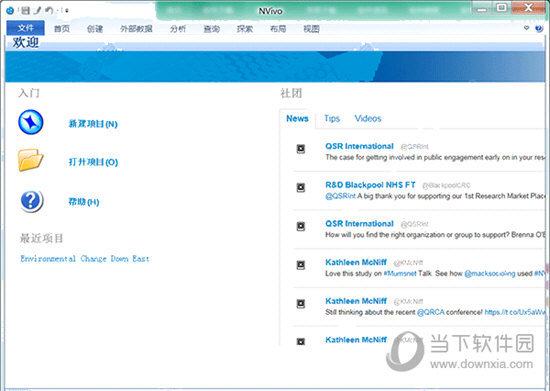The width and height of the screenshot is (550, 391).
Task: Click the @QRCA mention link
Action: pos(430,312)
